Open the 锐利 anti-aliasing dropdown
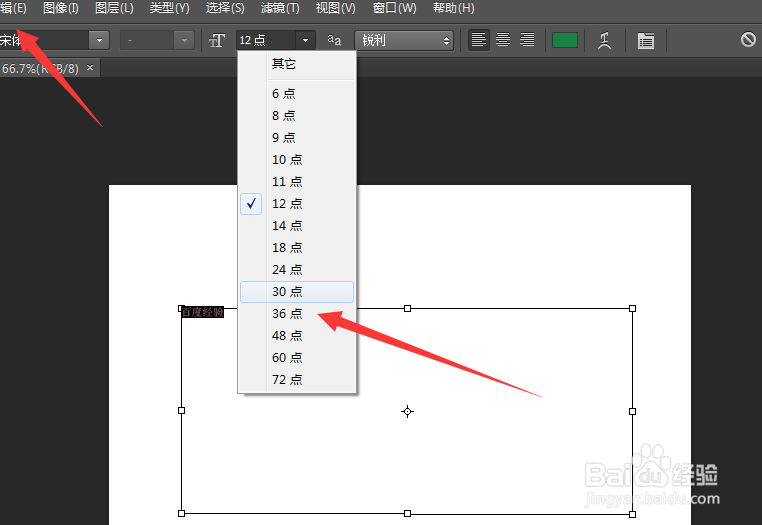The image size is (762, 525). 404,40
